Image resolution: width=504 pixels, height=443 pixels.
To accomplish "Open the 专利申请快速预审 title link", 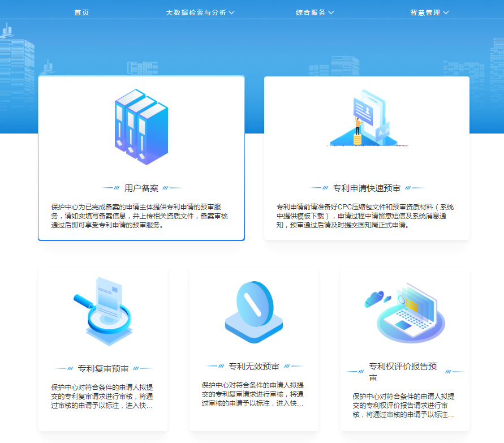I will coord(367,188).
